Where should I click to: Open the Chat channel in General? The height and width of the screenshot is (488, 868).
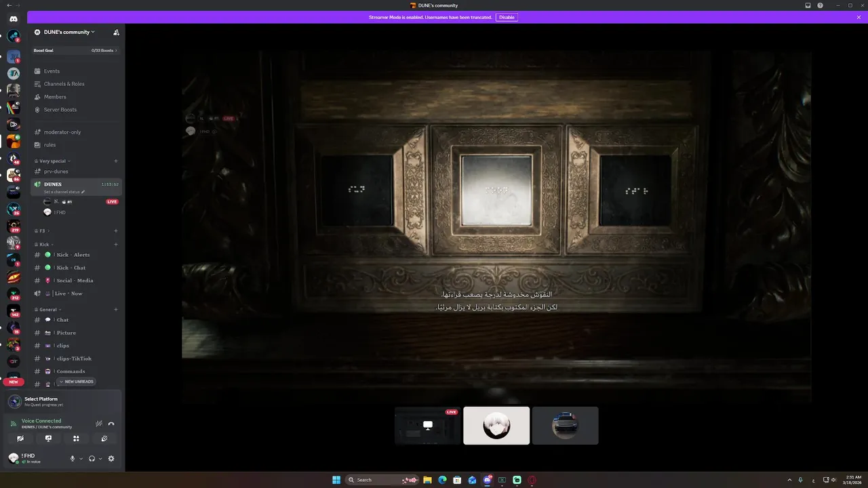(76, 320)
